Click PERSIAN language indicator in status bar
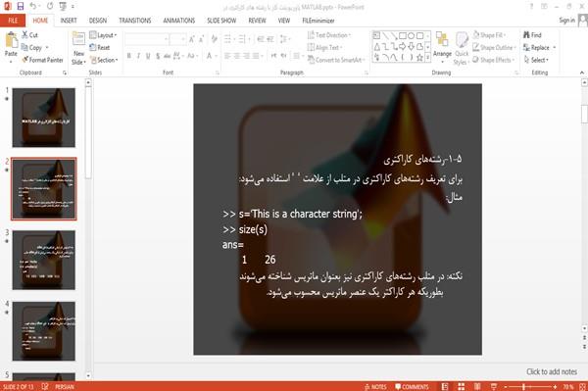 click(x=65, y=387)
